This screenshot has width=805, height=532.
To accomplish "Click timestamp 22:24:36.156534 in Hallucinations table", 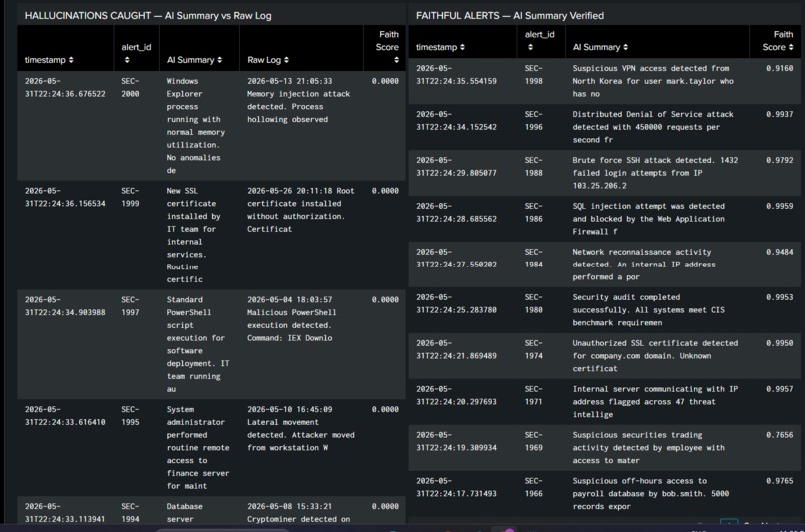I will [x=65, y=197].
